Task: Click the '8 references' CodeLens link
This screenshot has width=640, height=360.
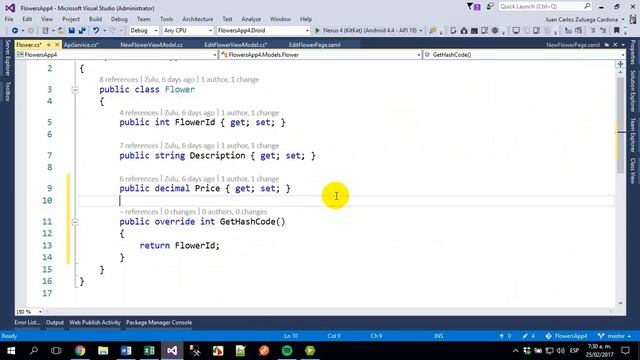Action: pos(118,80)
